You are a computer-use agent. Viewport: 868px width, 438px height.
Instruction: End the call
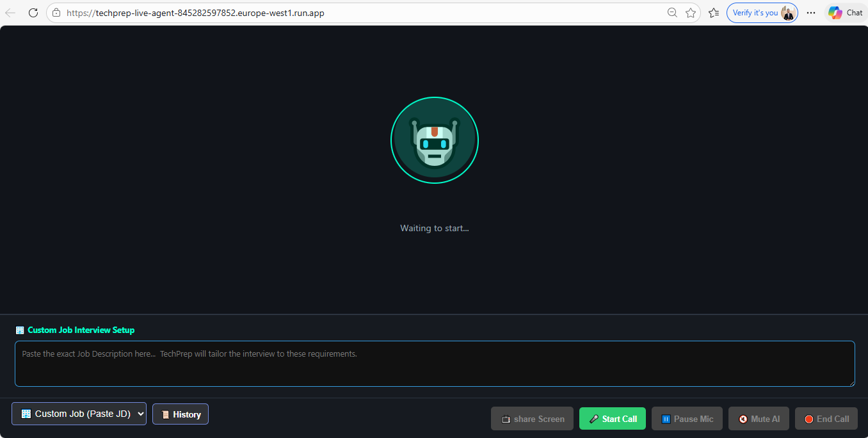coord(826,419)
